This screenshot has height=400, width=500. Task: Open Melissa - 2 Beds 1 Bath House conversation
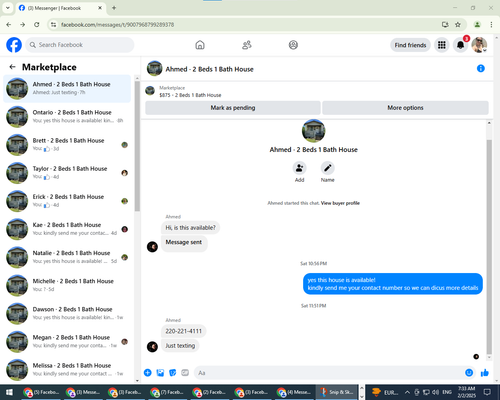coord(67,369)
